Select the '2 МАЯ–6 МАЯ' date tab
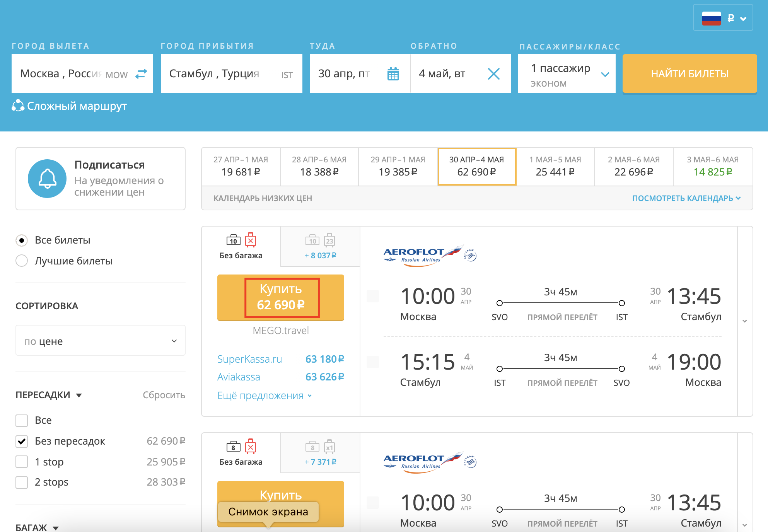Screen dimensions: 768x532 [x=634, y=167]
